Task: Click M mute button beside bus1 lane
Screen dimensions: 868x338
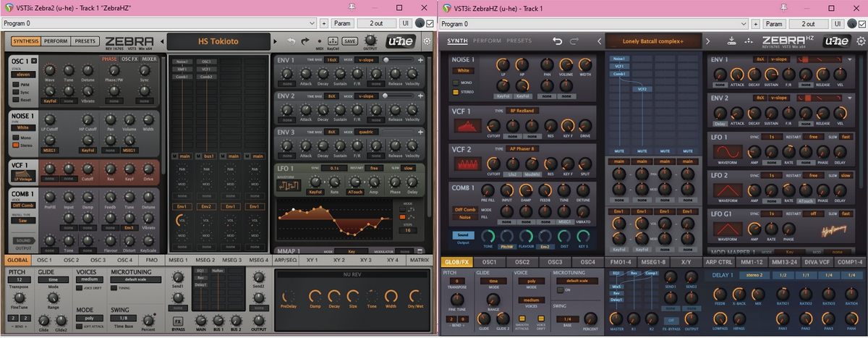Action: tap(199, 156)
